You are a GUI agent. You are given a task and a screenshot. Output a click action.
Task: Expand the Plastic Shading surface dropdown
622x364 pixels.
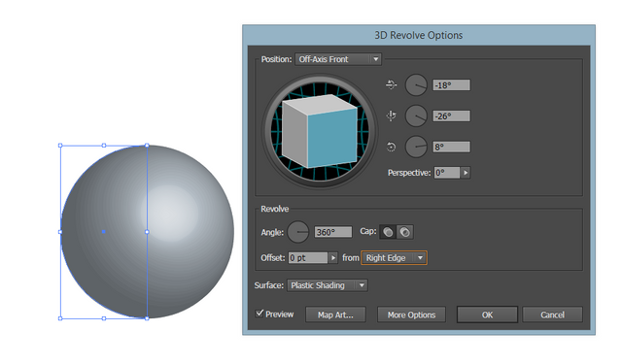[328, 285]
